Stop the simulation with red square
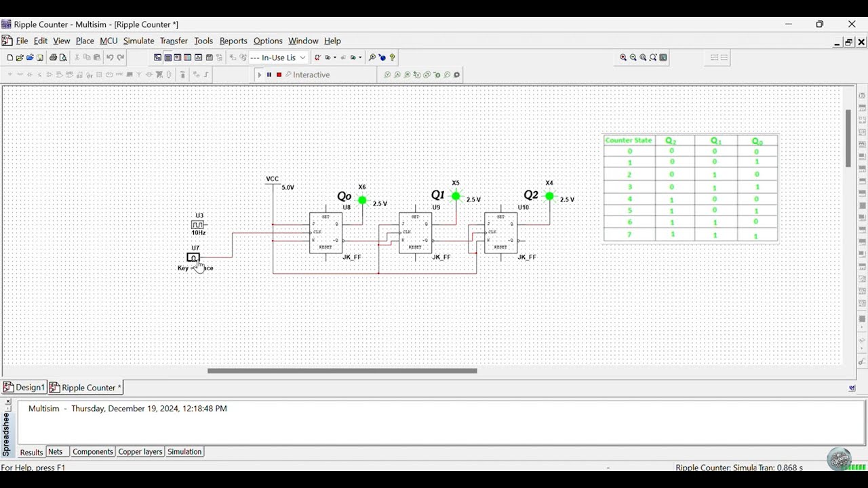Viewport: 868px width, 488px height. 279,75
